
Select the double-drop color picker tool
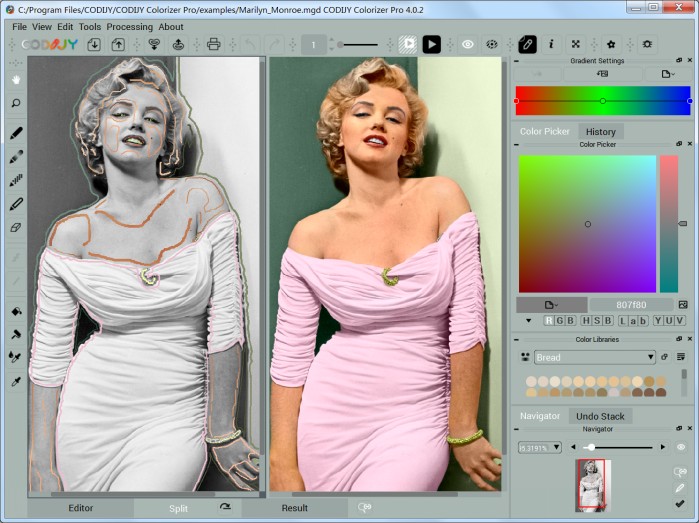(x=16, y=357)
